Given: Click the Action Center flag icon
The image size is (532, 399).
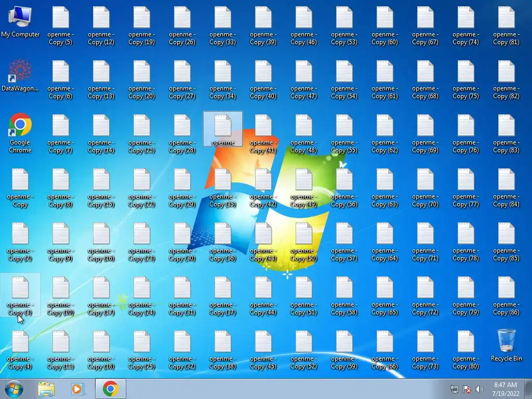Looking at the screenshot, I should coord(467,389).
